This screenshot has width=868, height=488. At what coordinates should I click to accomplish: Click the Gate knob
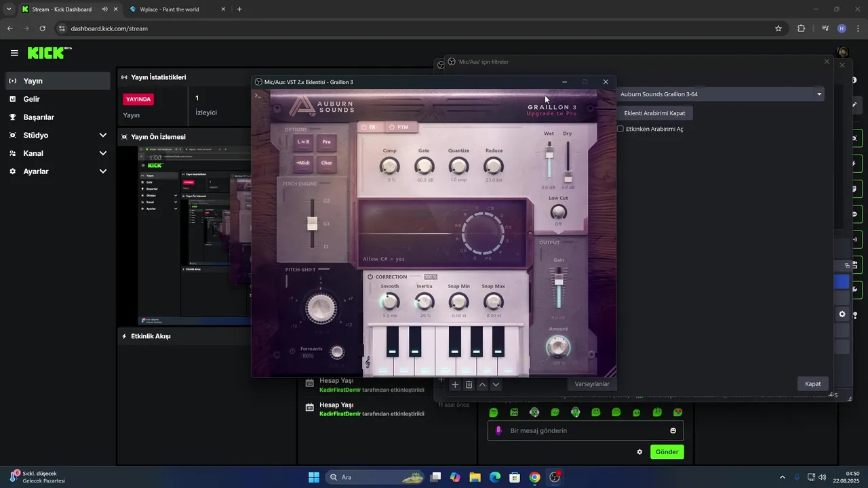425,166
